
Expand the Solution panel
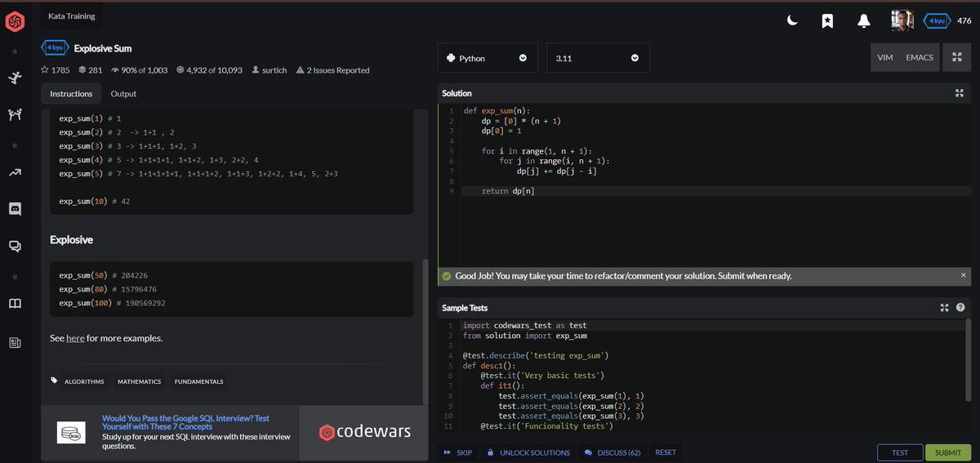click(x=960, y=93)
